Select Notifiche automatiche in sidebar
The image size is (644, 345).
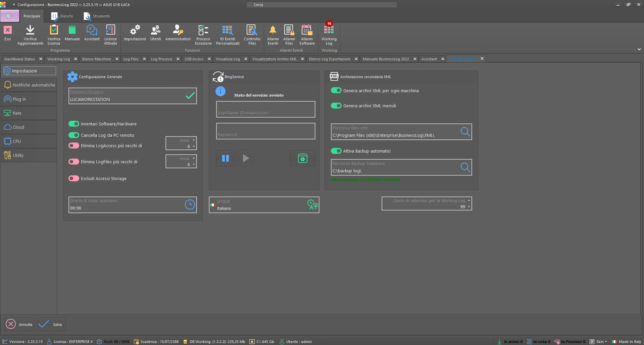[x=29, y=85]
